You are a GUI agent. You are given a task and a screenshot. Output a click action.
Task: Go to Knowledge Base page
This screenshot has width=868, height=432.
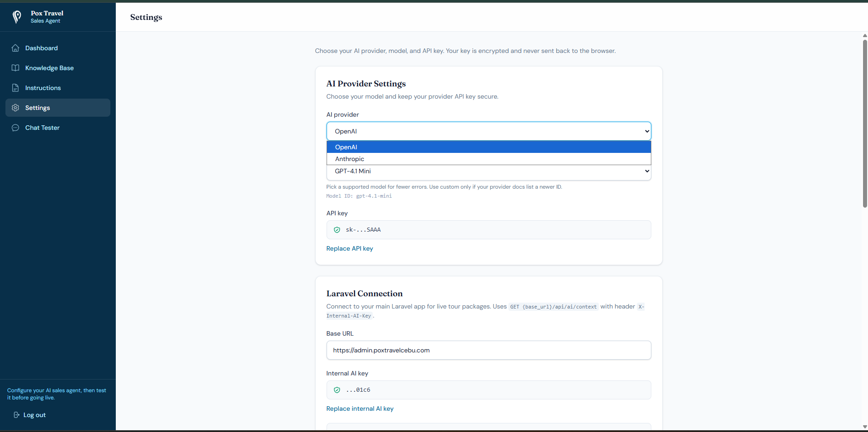coord(58,68)
